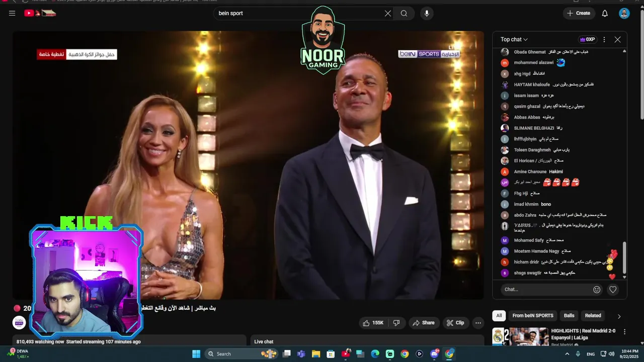Open options for the Real Madrid highlights video
The image size is (644, 362).
click(624, 332)
